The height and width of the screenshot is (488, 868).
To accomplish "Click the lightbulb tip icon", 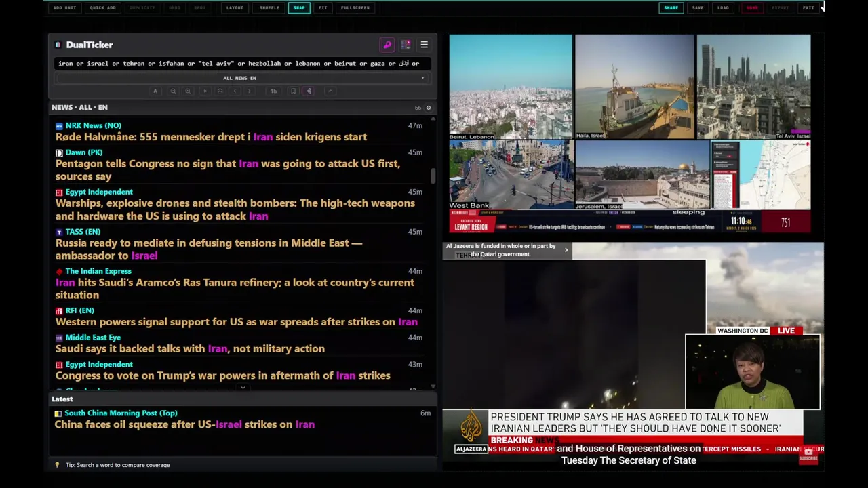I will (x=57, y=465).
